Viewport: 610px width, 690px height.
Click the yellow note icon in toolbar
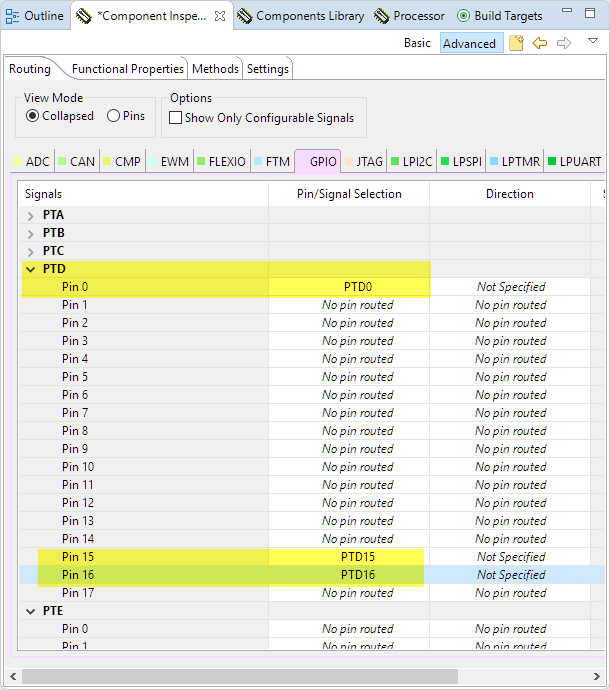coord(516,43)
